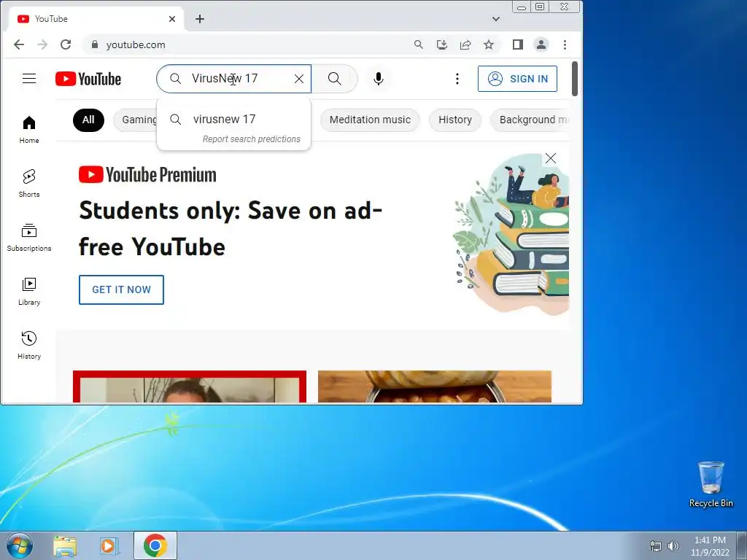
Task: Click the page vertical scrollbar
Action: click(x=575, y=79)
